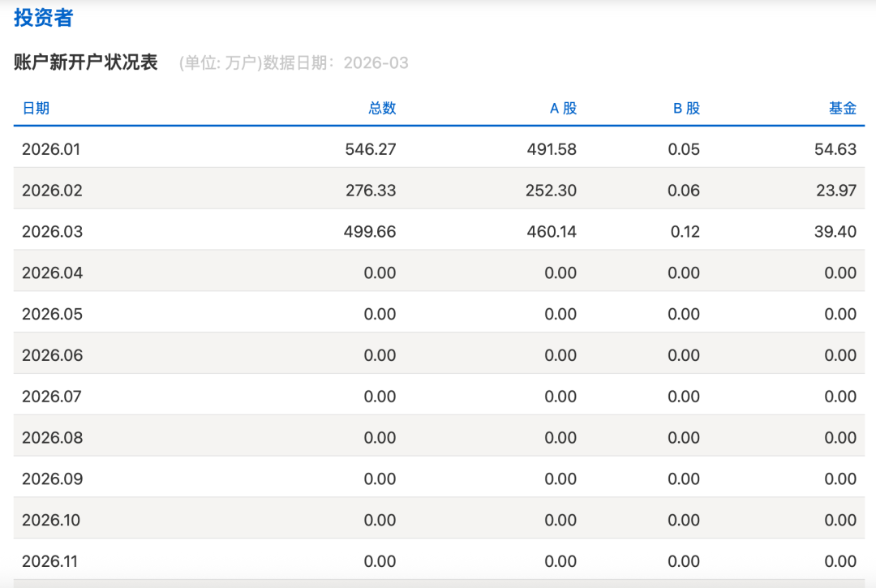This screenshot has width=876, height=588.
Task: Click the 日期 column header
Action: point(36,109)
